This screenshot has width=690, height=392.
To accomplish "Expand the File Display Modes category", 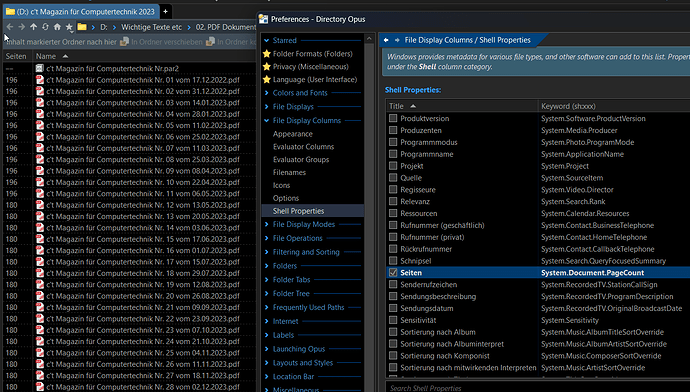I will point(266,224).
